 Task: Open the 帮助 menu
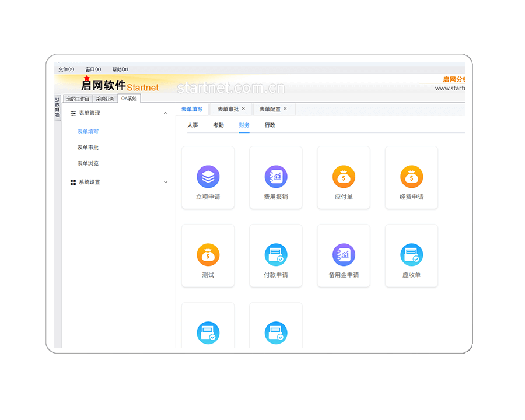tap(120, 69)
